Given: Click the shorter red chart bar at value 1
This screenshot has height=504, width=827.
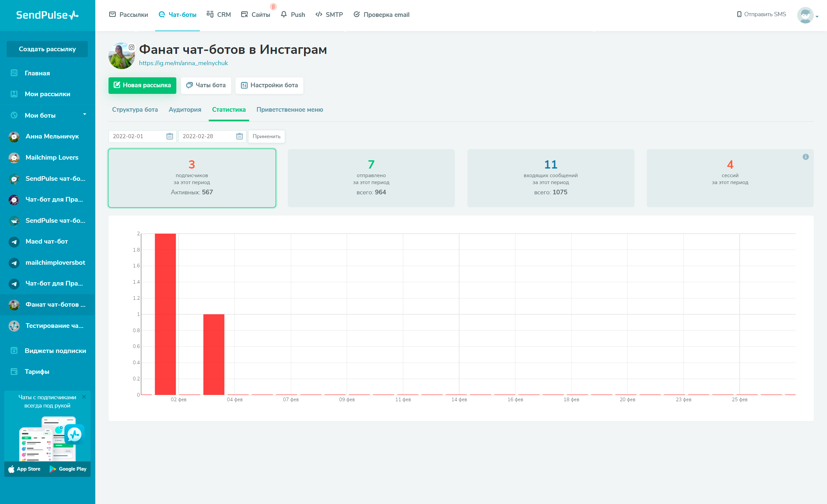Looking at the screenshot, I should point(214,354).
